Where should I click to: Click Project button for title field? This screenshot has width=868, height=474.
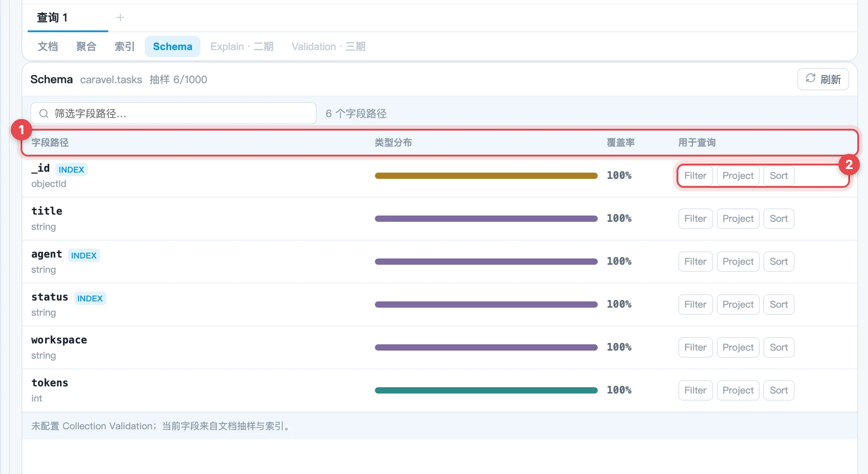coord(738,219)
